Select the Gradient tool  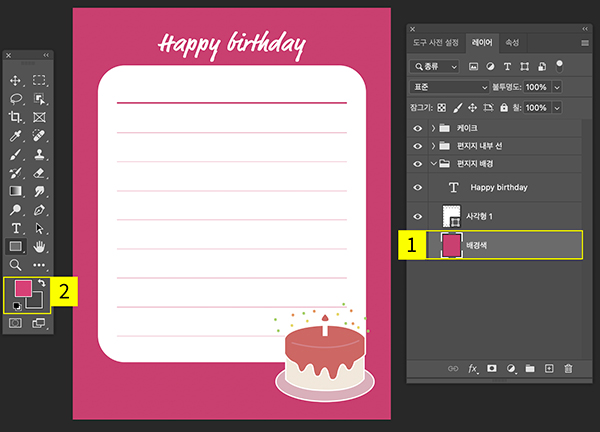coord(15,191)
